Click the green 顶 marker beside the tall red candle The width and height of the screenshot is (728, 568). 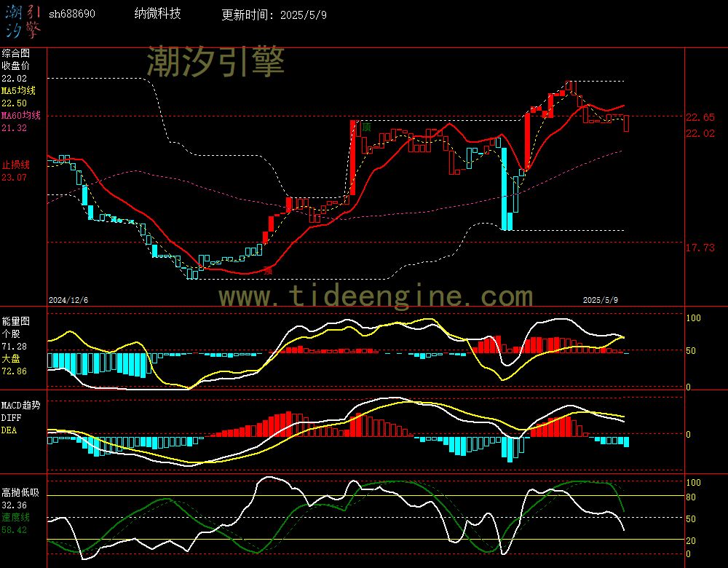[x=367, y=127]
